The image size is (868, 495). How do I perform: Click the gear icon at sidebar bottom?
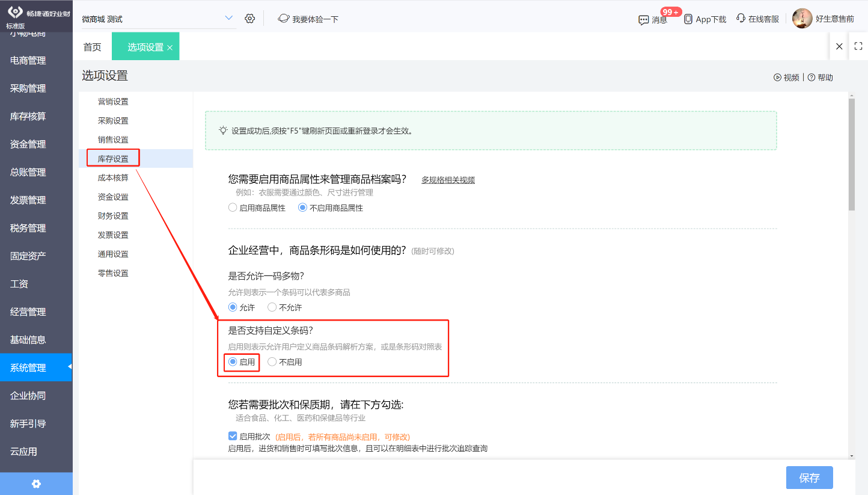(36, 484)
